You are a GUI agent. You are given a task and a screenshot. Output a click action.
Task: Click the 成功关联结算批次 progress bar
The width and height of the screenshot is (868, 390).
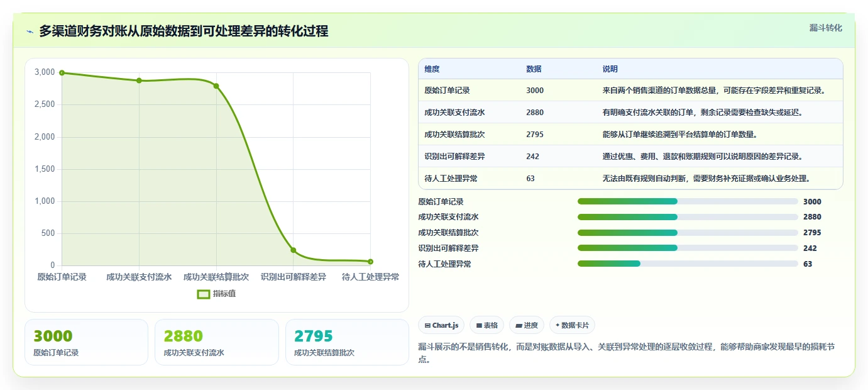688,233
